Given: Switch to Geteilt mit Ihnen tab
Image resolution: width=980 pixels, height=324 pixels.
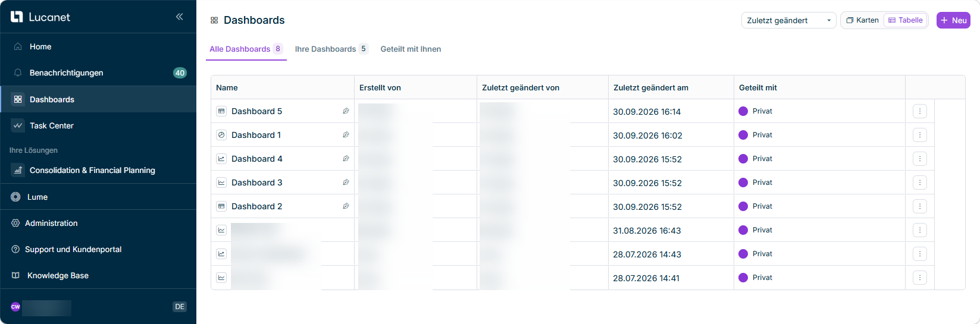Looking at the screenshot, I should [411, 49].
